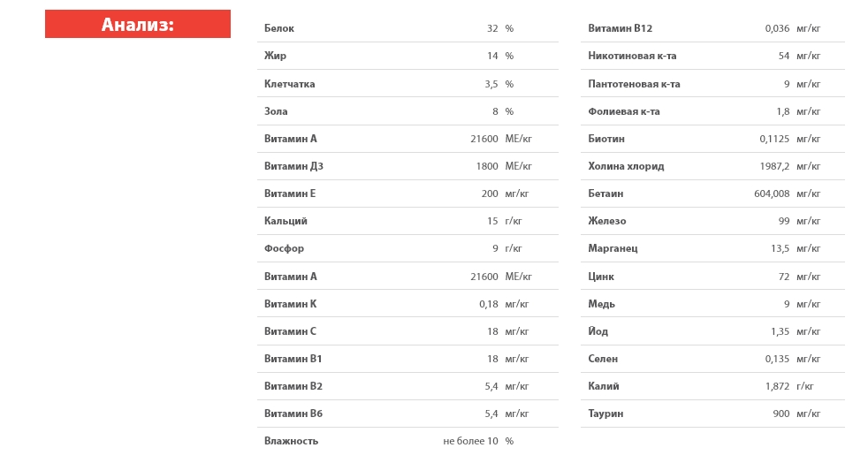Screen dimensions: 868x463
Task: Select the Клетчатка row label
Action: coord(290,84)
